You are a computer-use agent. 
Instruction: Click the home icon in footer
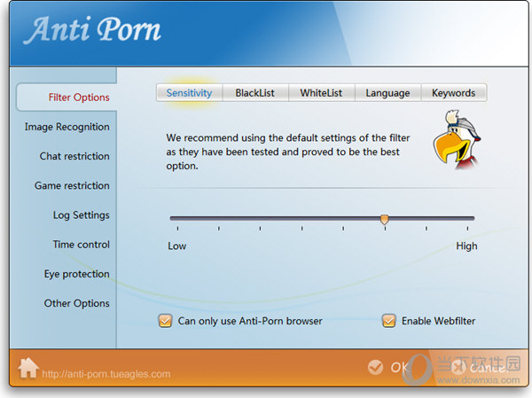click(28, 368)
